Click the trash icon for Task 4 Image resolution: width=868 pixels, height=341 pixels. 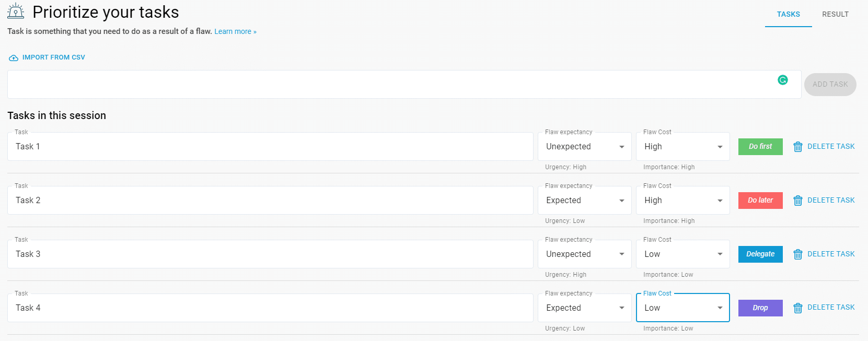click(x=797, y=308)
